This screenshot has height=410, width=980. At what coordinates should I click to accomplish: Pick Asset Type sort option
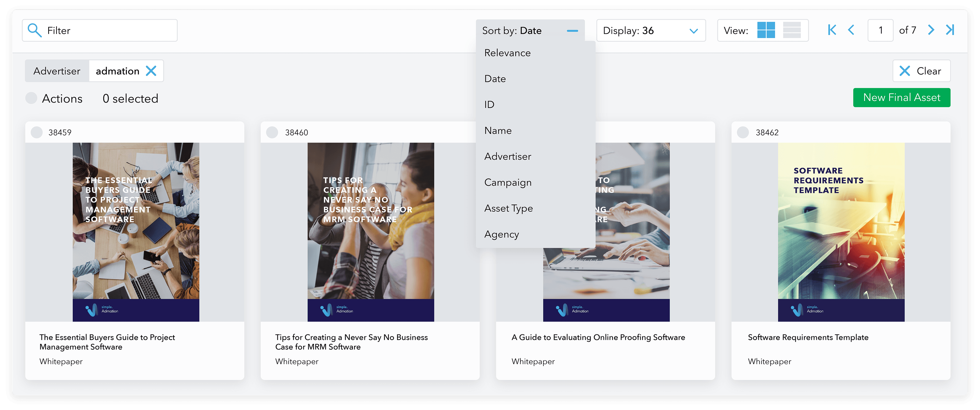[x=508, y=208]
